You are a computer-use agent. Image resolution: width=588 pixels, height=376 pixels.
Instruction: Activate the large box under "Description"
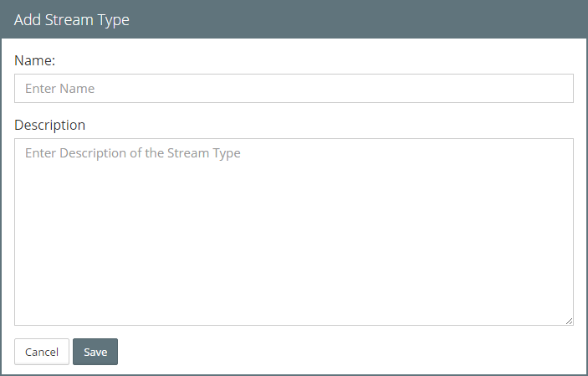click(x=294, y=232)
